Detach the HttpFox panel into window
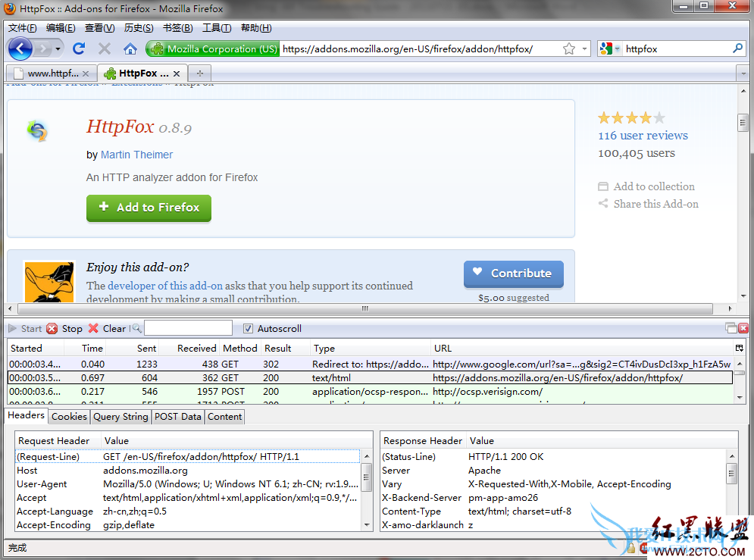The image size is (754, 560). coord(731,328)
